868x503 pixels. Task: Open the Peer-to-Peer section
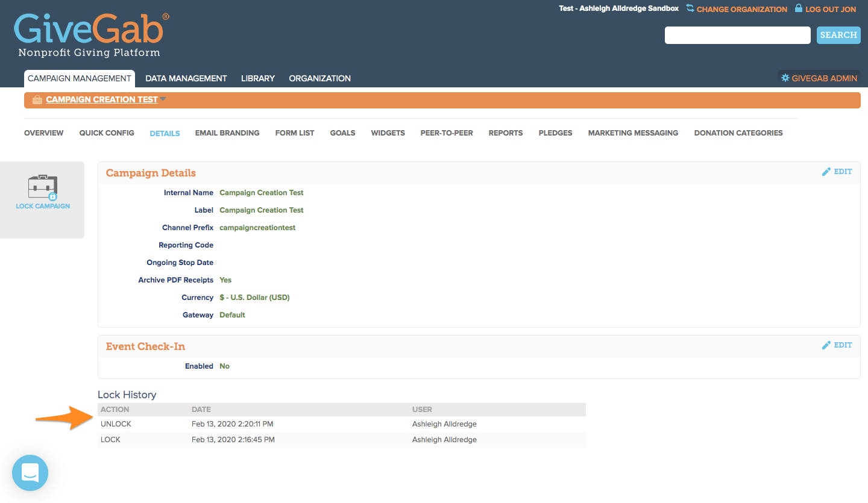447,133
